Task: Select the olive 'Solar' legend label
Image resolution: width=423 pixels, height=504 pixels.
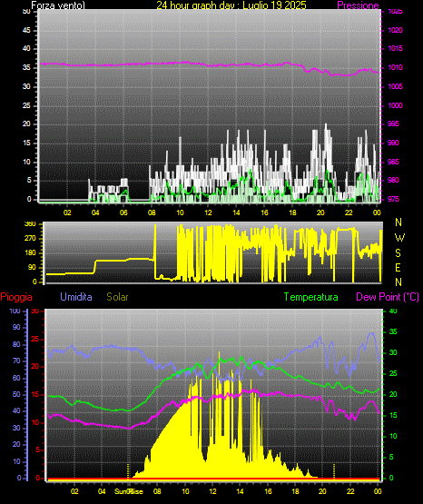Action: coord(117,297)
